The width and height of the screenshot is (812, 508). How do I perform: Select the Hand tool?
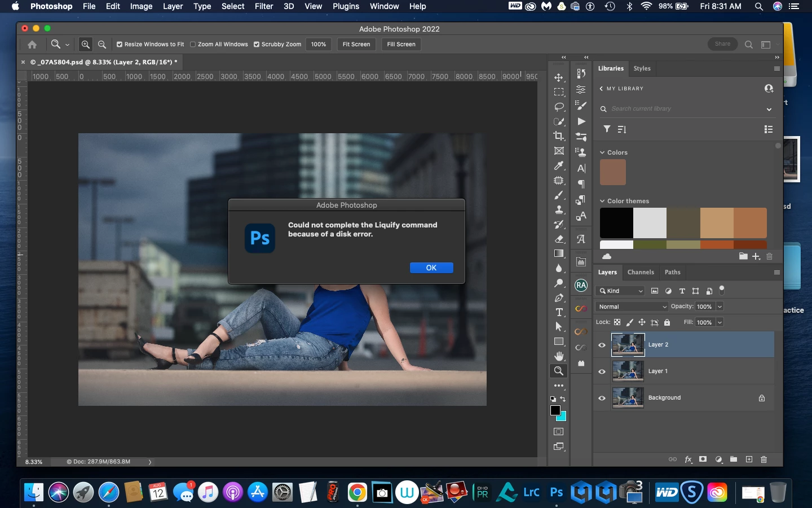coord(558,356)
